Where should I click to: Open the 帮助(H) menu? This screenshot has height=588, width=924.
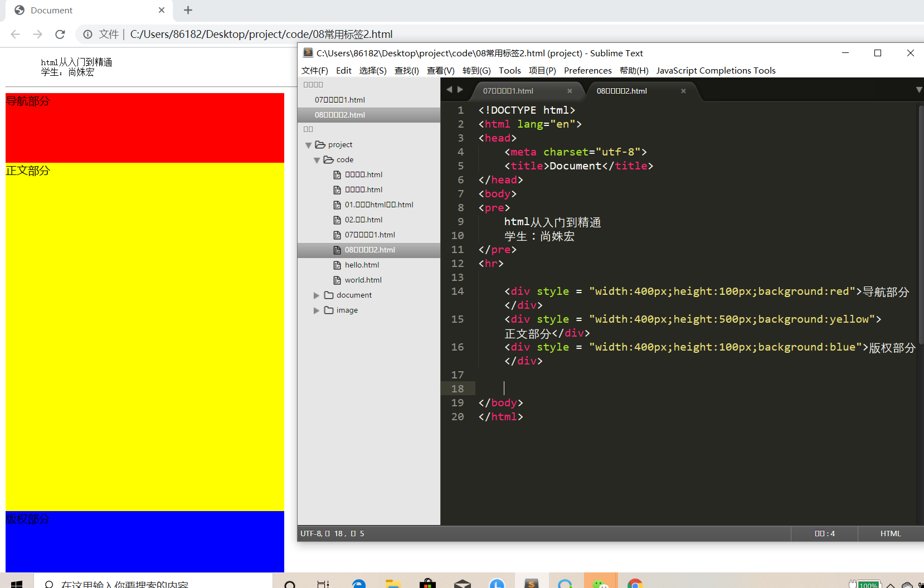634,70
